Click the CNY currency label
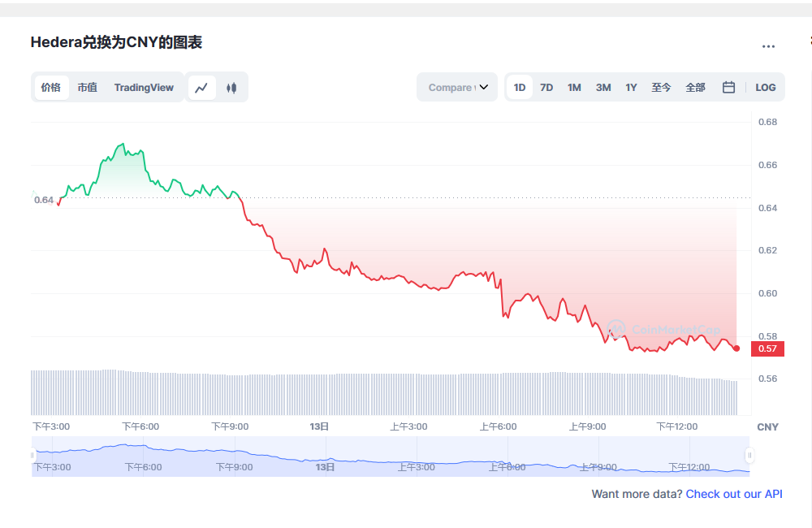 point(767,427)
